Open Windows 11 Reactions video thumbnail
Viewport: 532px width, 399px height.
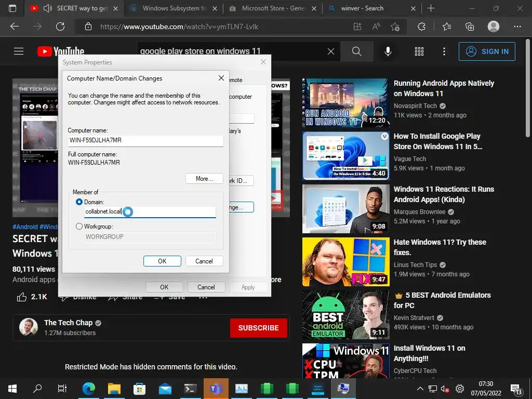[x=345, y=209]
